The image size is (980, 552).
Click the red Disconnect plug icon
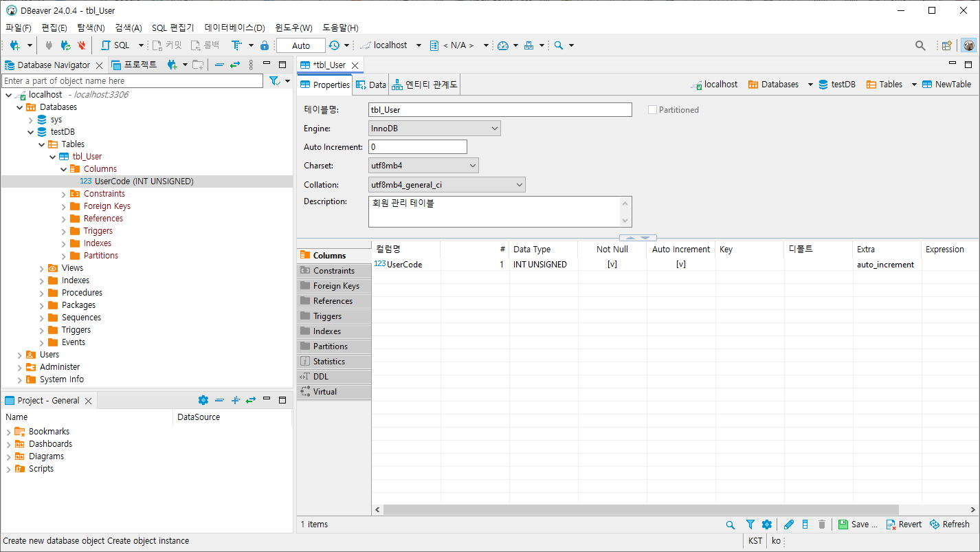click(x=82, y=45)
